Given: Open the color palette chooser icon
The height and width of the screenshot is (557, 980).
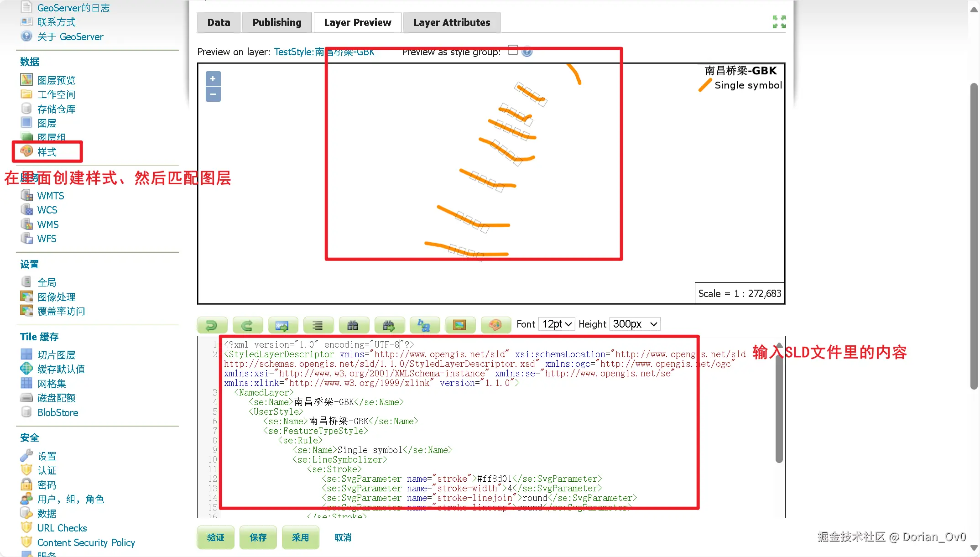Looking at the screenshot, I should tap(495, 325).
